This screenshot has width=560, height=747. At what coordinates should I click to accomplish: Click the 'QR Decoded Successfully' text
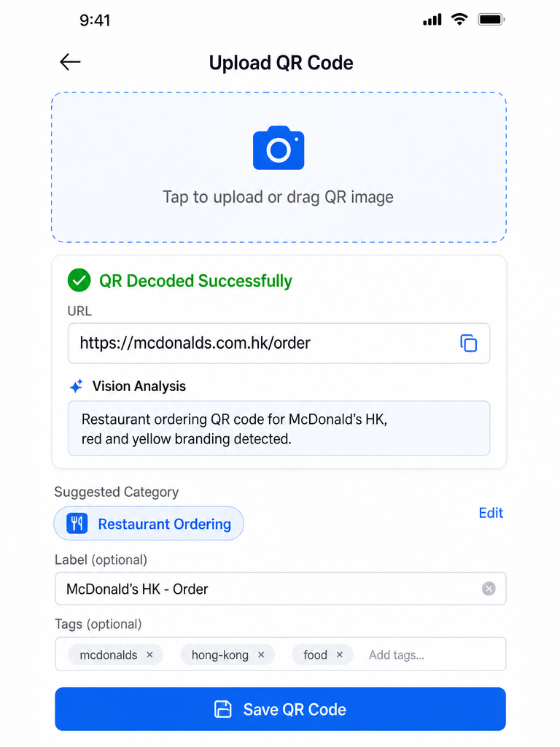point(195,281)
